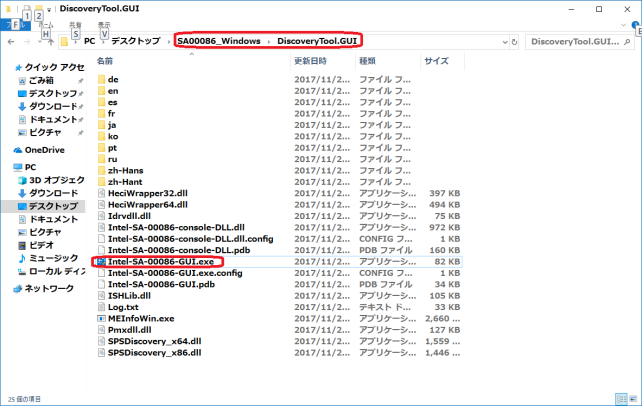Image resolution: width=642 pixels, height=406 pixels.
Task: Open the en folder icon
Action: tap(102, 91)
